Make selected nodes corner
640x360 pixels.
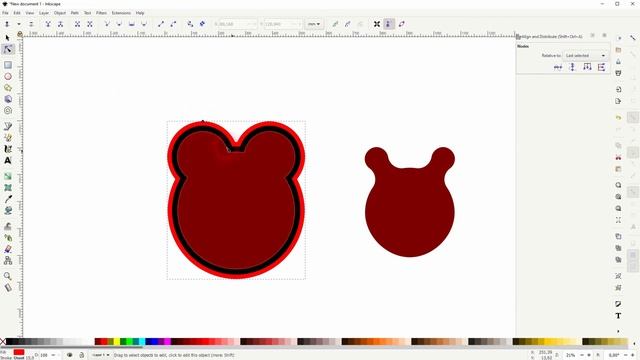107,24
